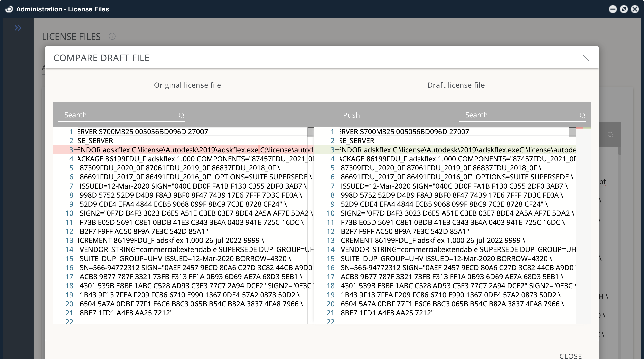Click the green change marker above draft scrollbar

[587, 128]
